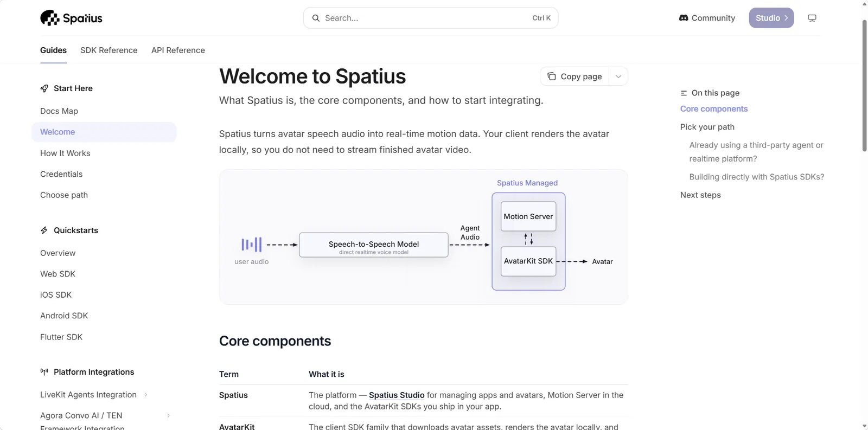Jump to Core components section
Image resolution: width=868 pixels, height=430 pixels.
coord(714,109)
